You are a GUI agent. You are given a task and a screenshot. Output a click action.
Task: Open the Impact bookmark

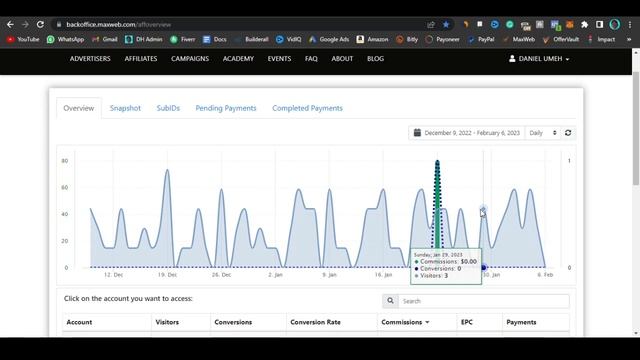[x=601, y=39]
